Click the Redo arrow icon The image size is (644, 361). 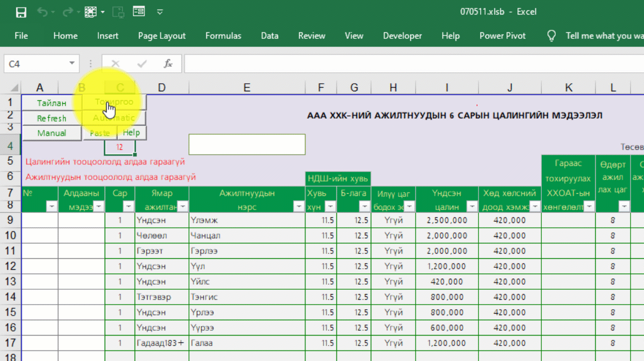click(68, 12)
